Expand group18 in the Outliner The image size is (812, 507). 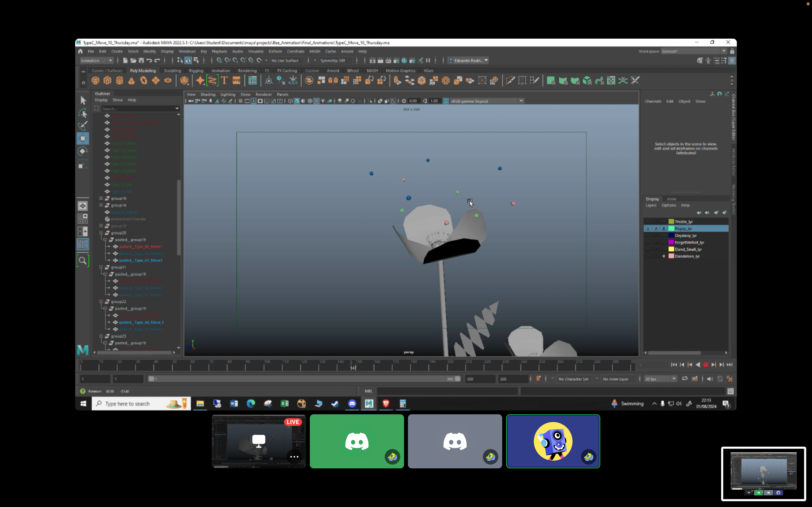pos(101,198)
